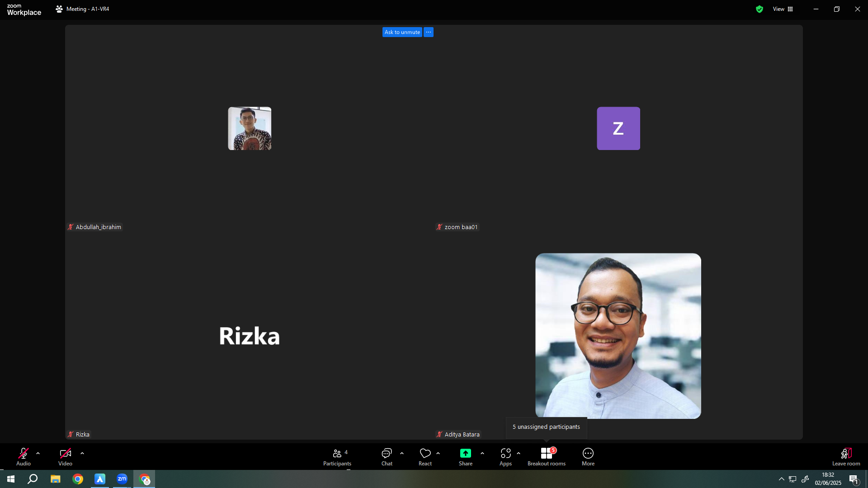This screenshot has height=488, width=868.
Task: Click the large Rizka name tile
Action: point(250,336)
